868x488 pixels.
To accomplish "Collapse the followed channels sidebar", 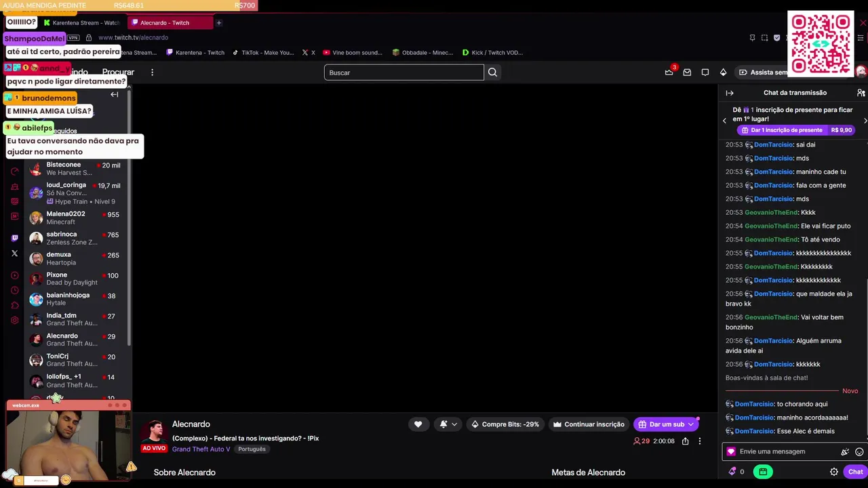I will pos(115,95).
